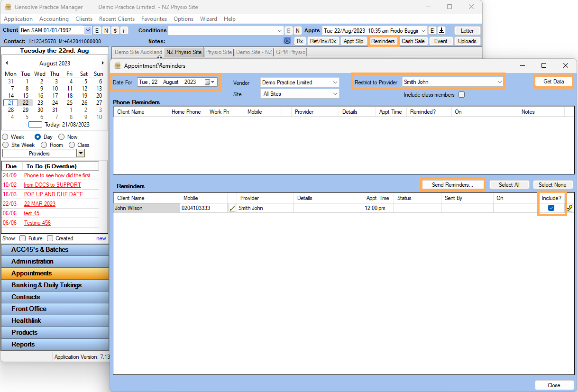Screen dimensions: 578x392
Task: Click the client i info icon
Action: pos(124,30)
